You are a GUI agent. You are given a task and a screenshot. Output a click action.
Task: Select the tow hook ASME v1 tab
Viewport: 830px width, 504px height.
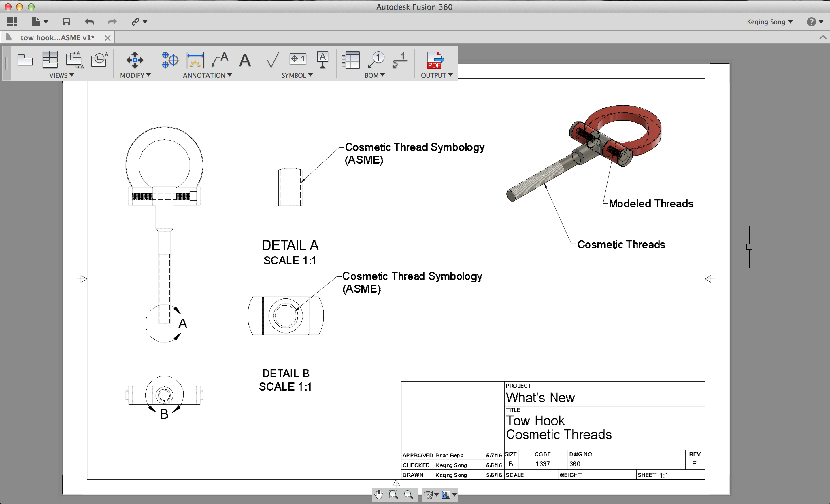click(57, 38)
